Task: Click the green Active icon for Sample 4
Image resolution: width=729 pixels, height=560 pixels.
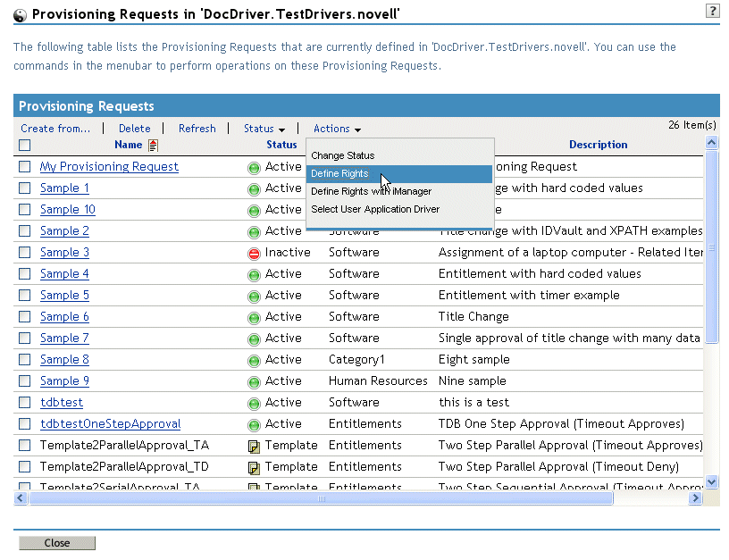Action: coord(254,274)
